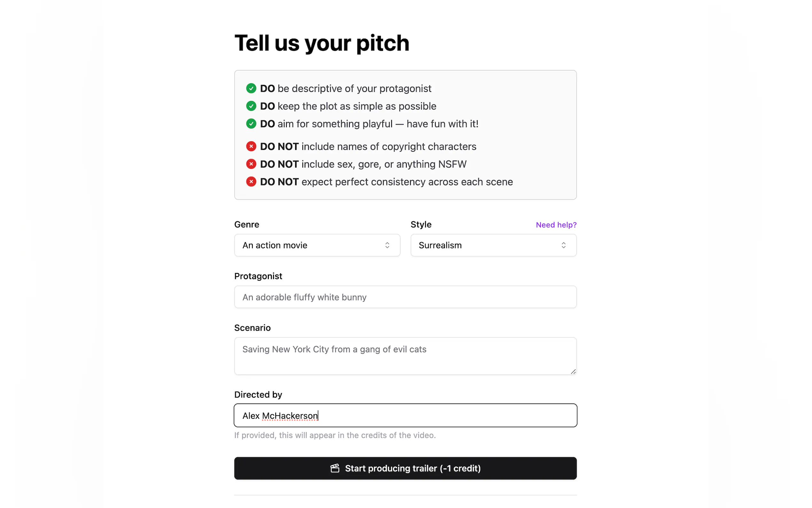Image resolution: width=812 pixels, height=508 pixels.
Task: Click the green check icon beside protagonist tip
Action: point(251,88)
